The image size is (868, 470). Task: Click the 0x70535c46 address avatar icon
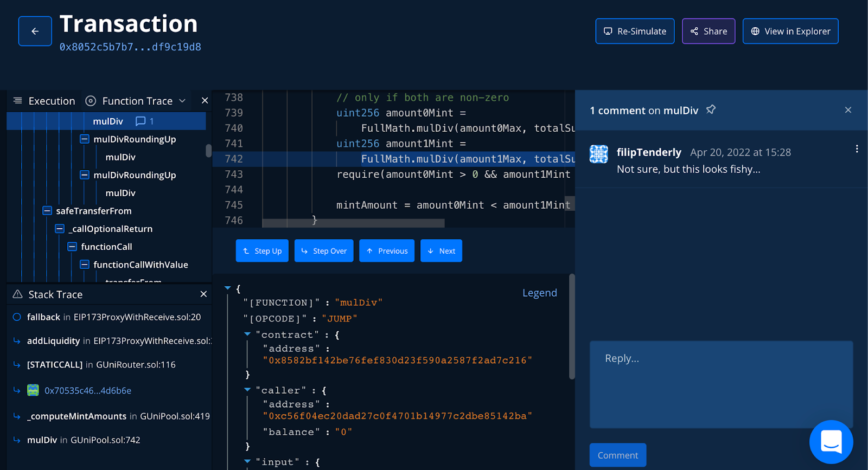tap(33, 390)
